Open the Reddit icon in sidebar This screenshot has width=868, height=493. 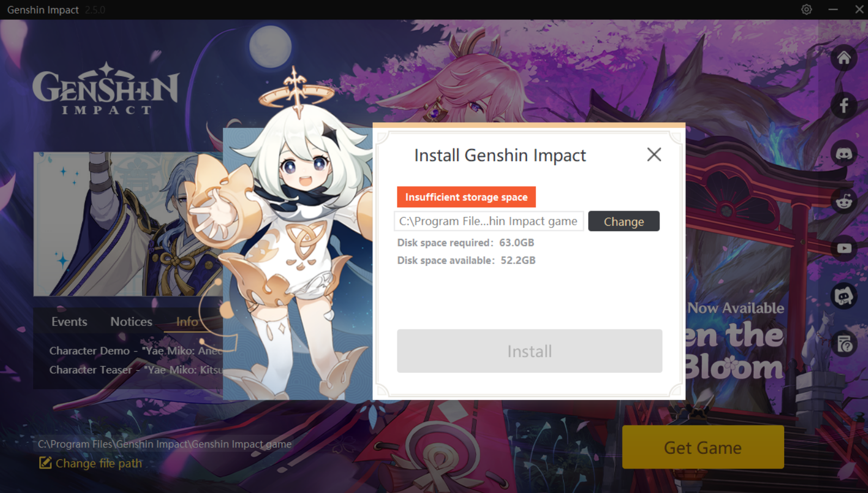tap(844, 201)
